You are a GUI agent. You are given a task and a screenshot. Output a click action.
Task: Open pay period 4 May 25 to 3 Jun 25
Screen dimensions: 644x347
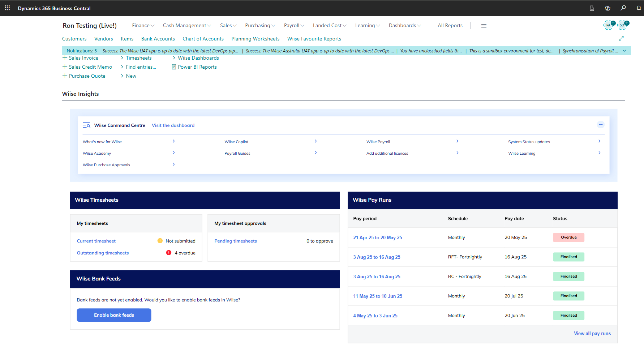(x=375, y=316)
